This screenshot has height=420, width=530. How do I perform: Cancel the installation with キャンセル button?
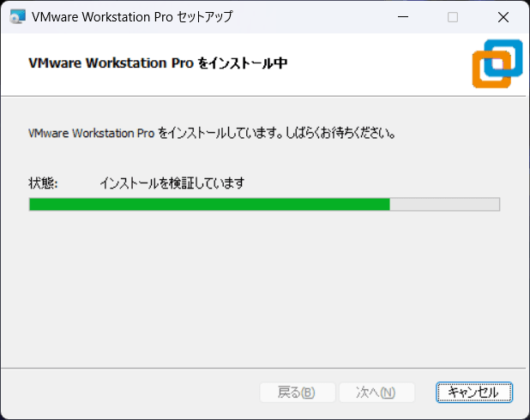click(474, 392)
